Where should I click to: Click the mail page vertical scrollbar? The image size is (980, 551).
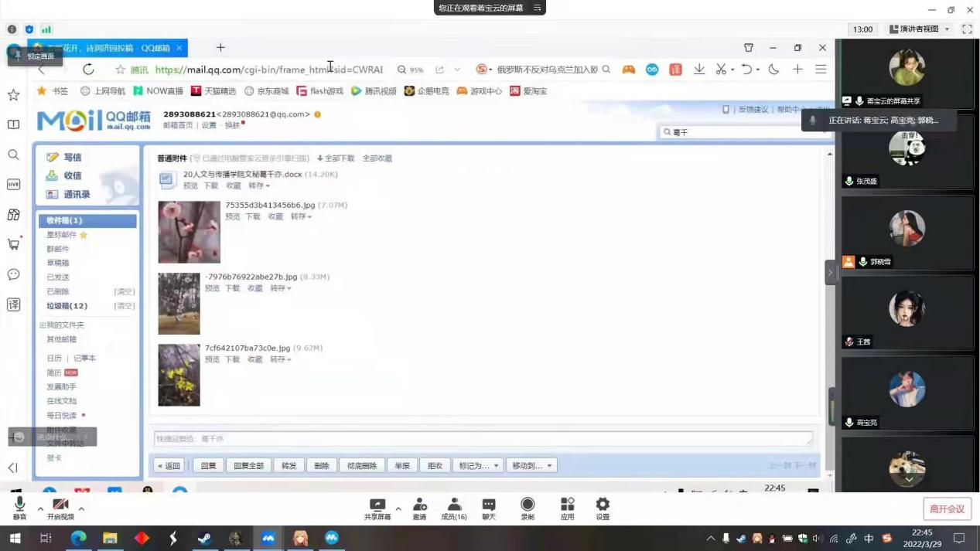(830, 309)
